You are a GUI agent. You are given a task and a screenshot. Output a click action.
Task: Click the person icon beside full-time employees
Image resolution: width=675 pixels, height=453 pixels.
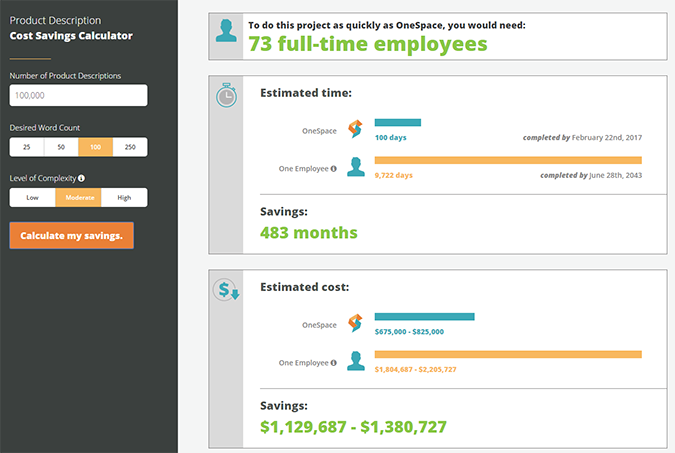(226, 31)
